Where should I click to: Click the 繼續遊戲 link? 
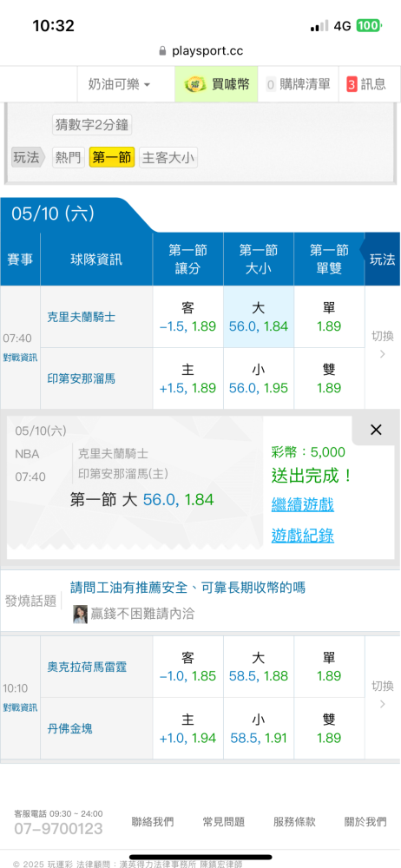point(303,504)
